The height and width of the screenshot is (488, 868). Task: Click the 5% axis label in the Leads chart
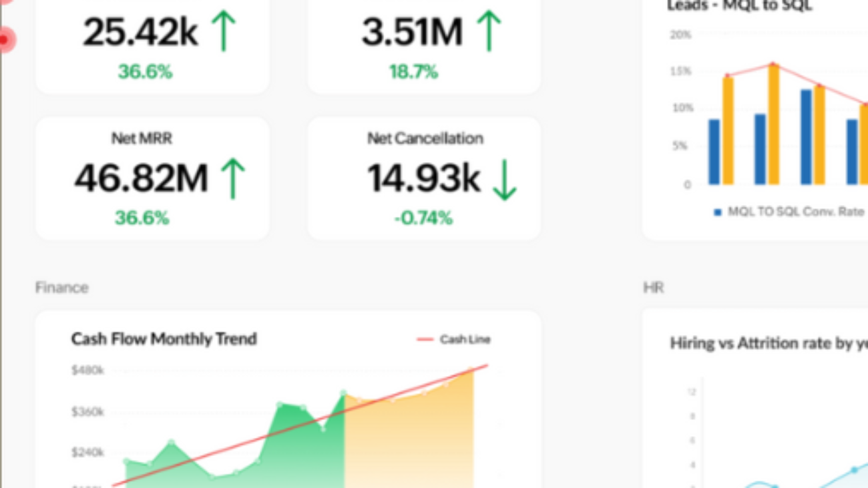click(680, 146)
